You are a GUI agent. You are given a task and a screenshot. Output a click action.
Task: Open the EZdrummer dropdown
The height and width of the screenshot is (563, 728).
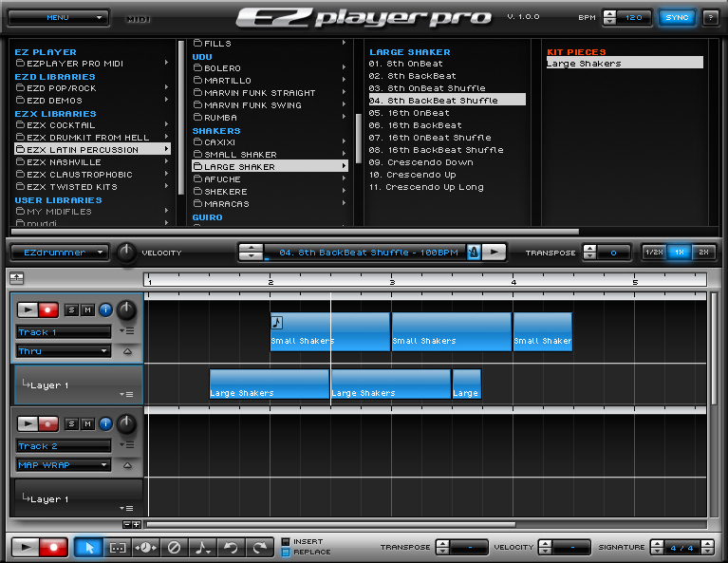tap(60, 253)
